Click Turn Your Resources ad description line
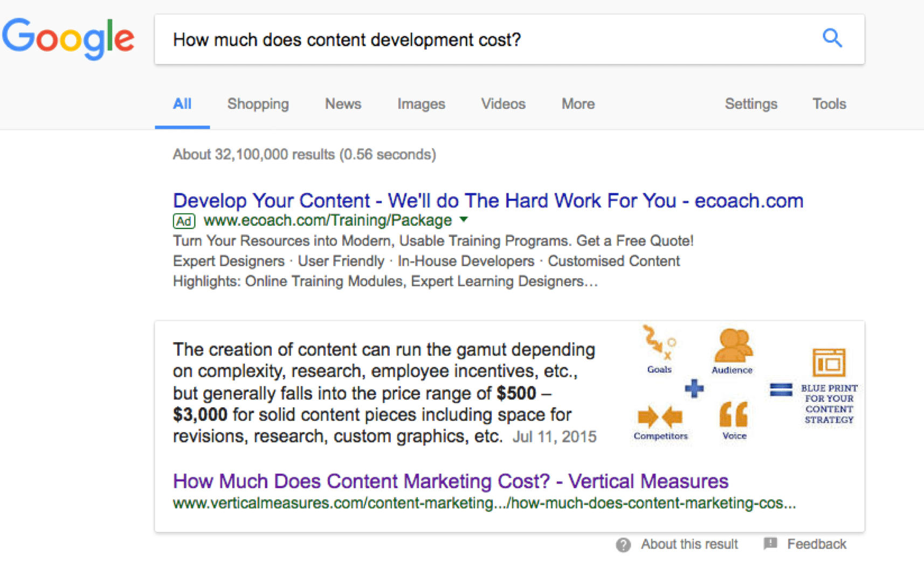Viewport: 924px width, 569px height. 433,241
